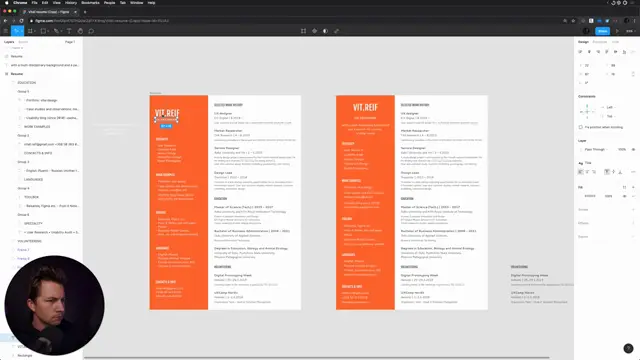Click the link icon in center toolbar
Viewport: 640px width, 360px height.
[x=336, y=31]
